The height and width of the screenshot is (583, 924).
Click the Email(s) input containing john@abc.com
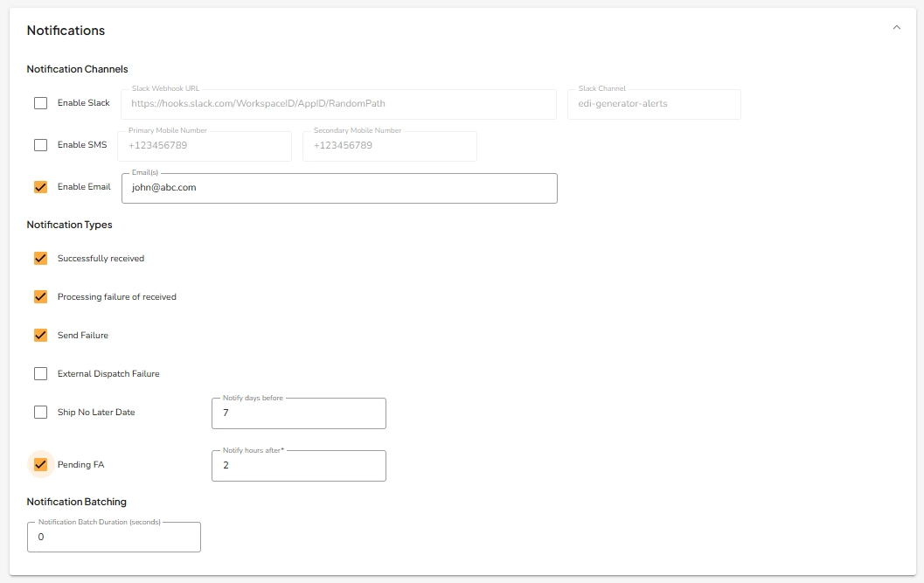[x=339, y=187]
